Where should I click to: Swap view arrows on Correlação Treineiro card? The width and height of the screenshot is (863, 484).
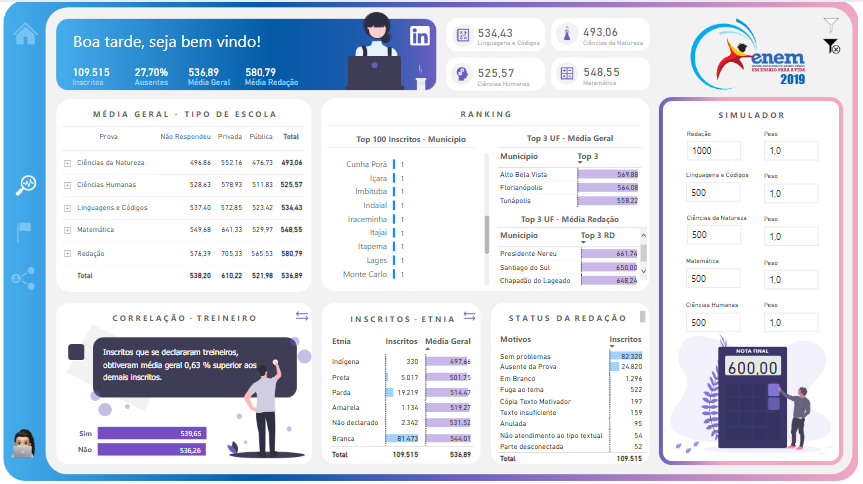tap(302, 316)
